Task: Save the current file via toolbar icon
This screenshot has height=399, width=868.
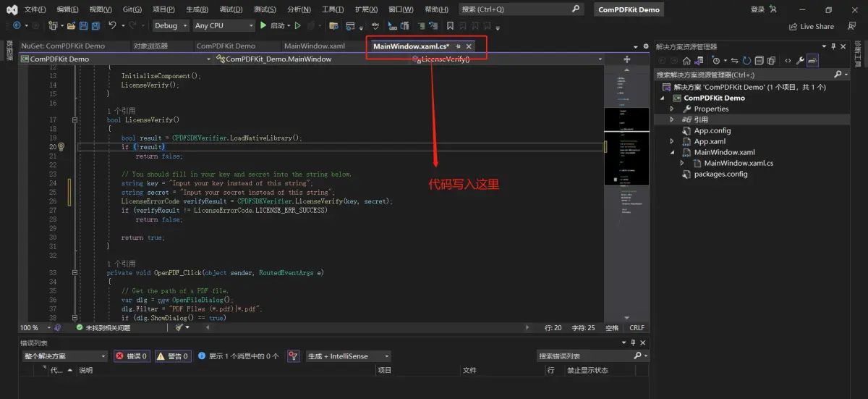Action: point(83,25)
